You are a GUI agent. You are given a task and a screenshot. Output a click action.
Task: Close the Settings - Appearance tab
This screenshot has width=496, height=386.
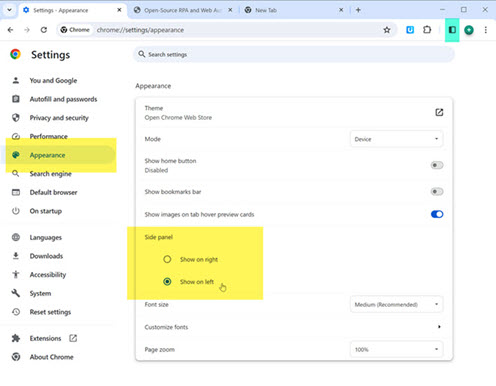pyautogui.click(x=119, y=10)
